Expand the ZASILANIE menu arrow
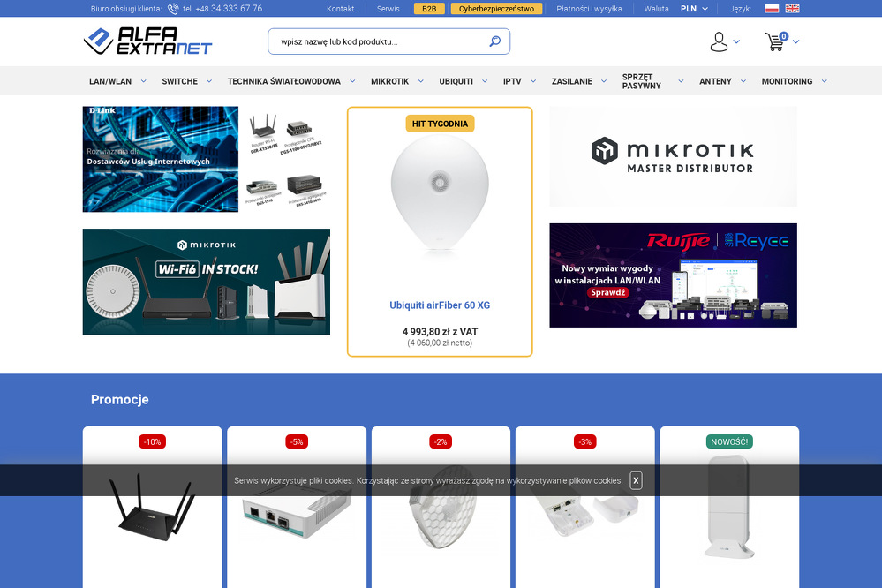The height and width of the screenshot is (588, 882). 604,81
